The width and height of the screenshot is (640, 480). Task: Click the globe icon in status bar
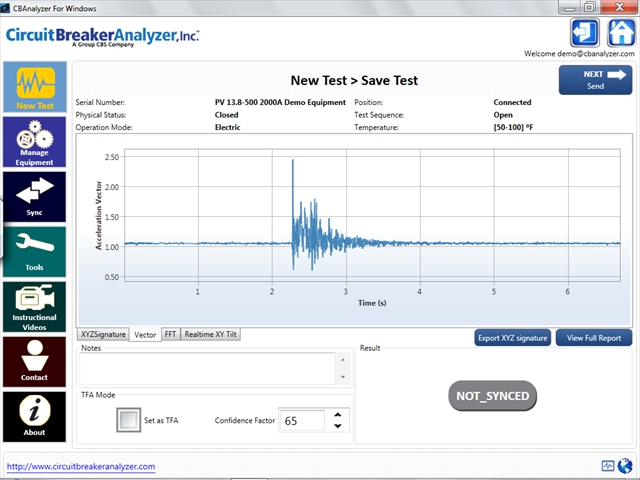(625, 465)
